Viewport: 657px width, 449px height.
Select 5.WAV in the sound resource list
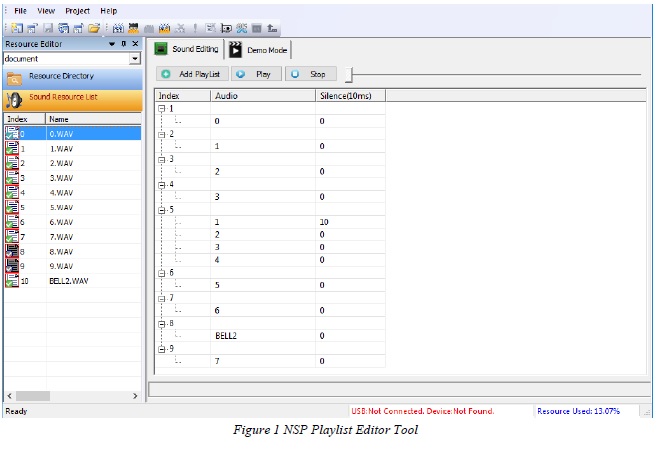point(61,207)
